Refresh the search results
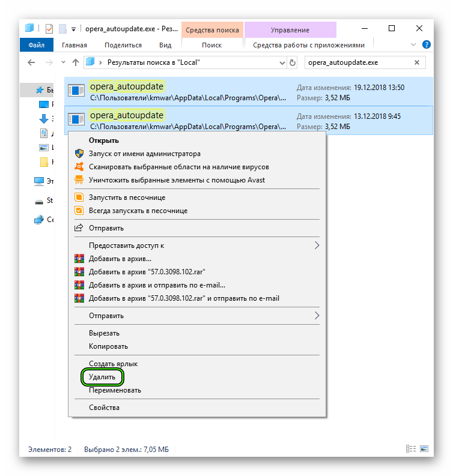The height and width of the screenshot is (476, 453). coord(292,62)
